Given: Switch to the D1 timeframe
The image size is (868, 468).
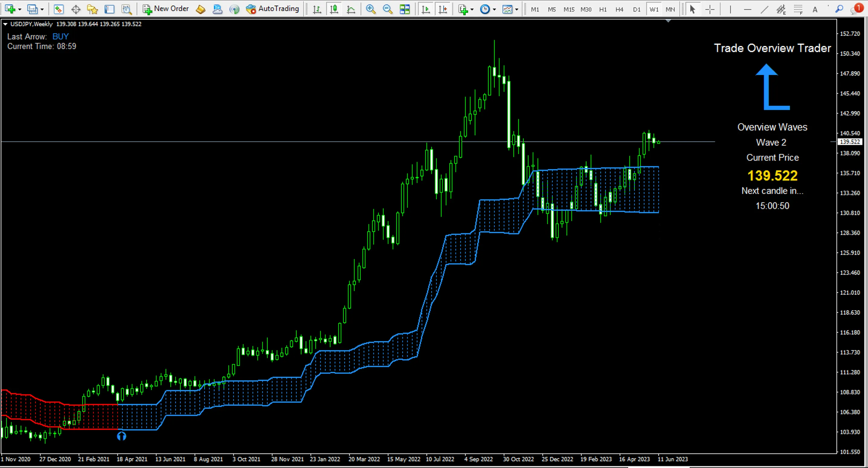Looking at the screenshot, I should click(637, 9).
